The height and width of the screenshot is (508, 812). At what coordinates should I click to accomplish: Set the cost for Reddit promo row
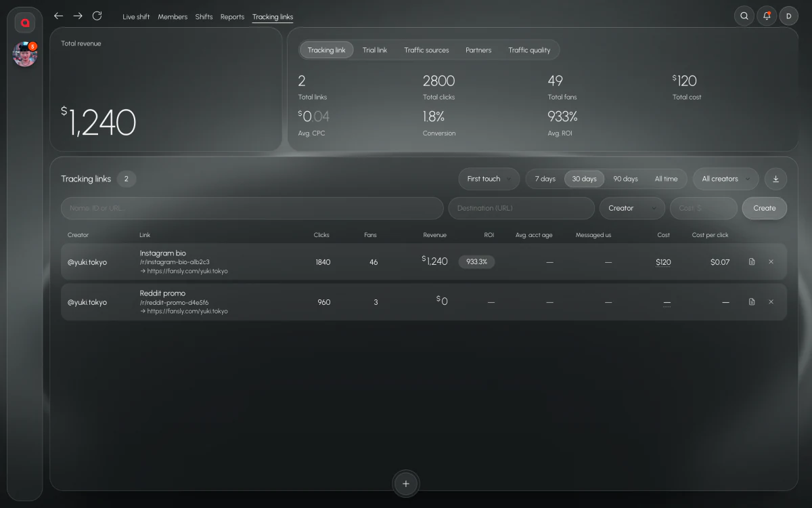click(667, 302)
